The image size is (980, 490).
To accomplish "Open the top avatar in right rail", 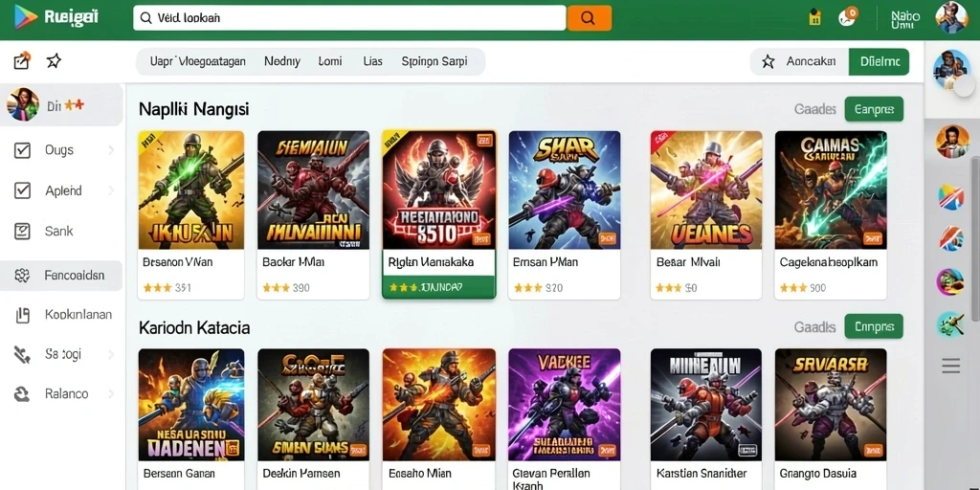I will [x=951, y=68].
